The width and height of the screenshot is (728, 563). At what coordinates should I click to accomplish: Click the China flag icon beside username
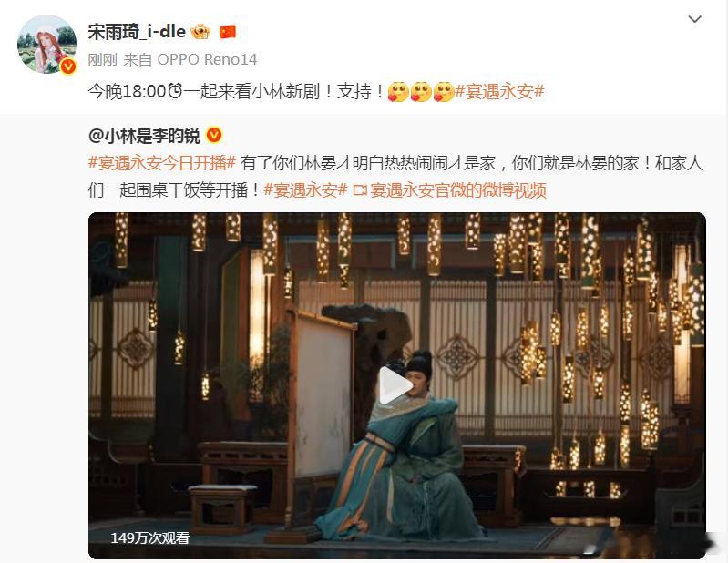(228, 32)
